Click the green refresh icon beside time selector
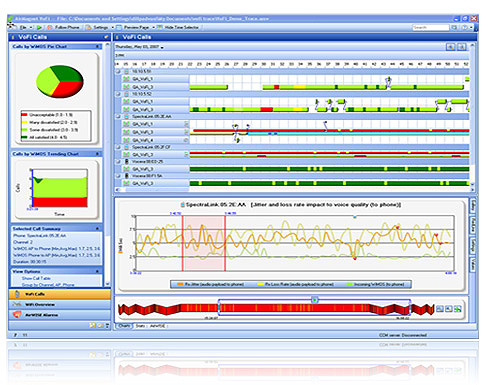The width and height of the screenshot is (488, 385). tap(458, 309)
